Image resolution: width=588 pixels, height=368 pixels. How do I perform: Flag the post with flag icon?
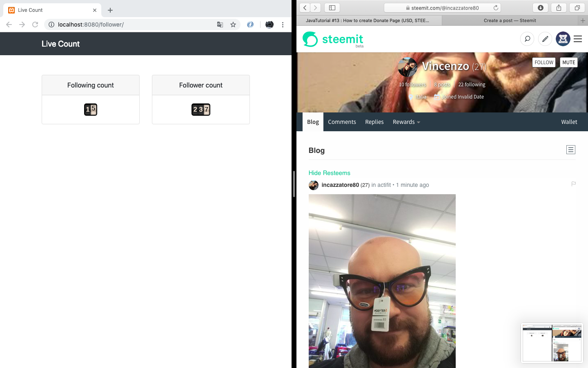[x=573, y=184]
